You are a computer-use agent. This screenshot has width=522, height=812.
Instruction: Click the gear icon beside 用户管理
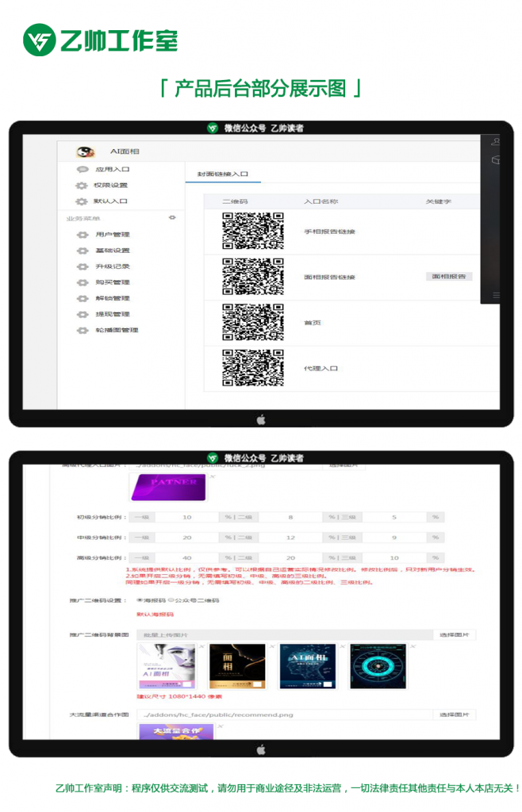tap(83, 235)
